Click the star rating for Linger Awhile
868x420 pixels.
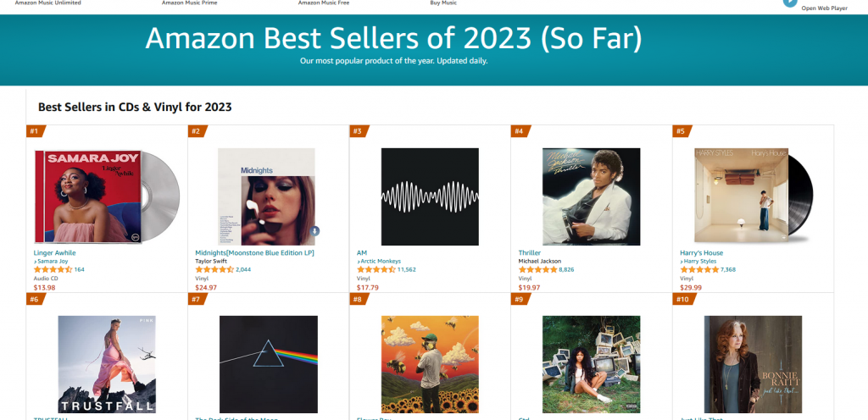pos(53,269)
